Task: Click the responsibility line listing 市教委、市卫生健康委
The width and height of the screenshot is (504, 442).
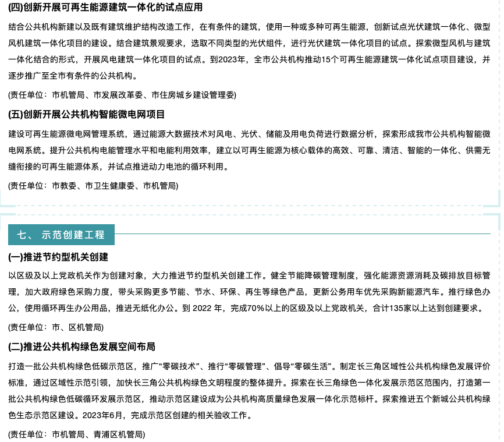Action: [93, 186]
